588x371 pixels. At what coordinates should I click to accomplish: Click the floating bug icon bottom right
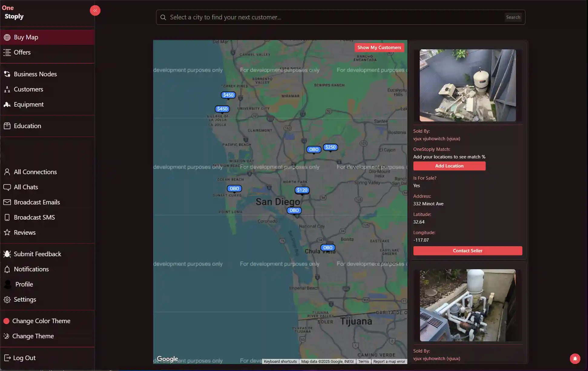[x=575, y=359]
